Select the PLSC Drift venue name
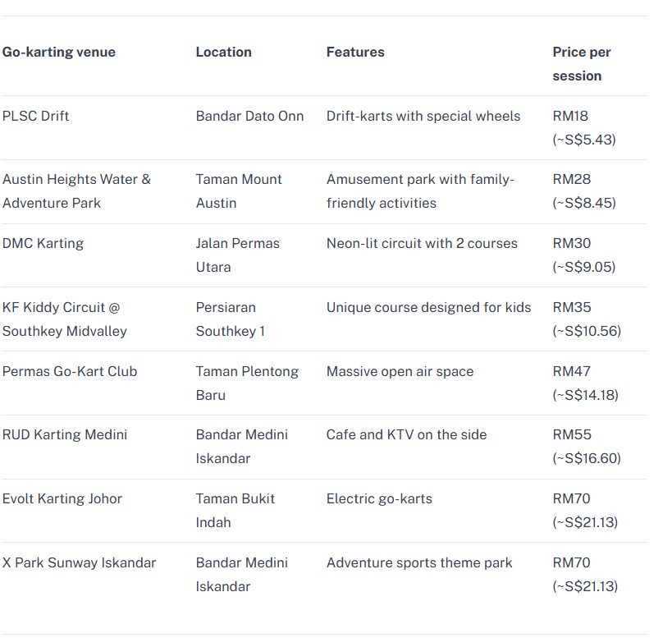 point(35,116)
